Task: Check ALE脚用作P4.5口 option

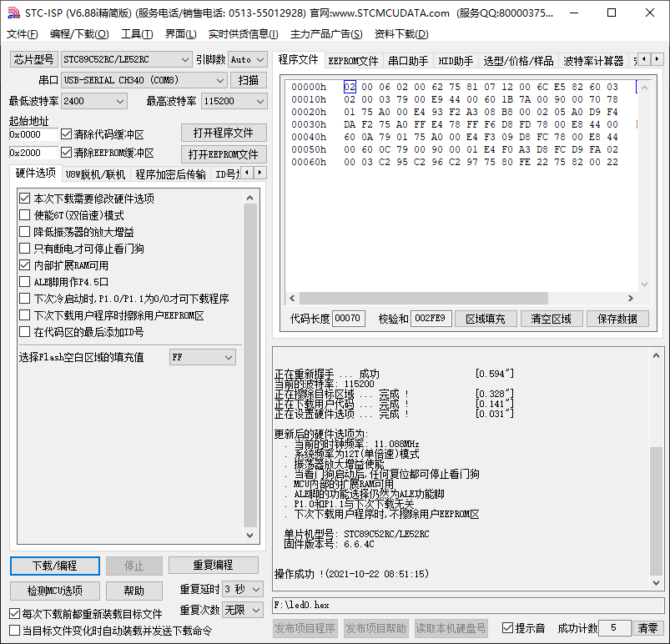Action: click(25, 282)
